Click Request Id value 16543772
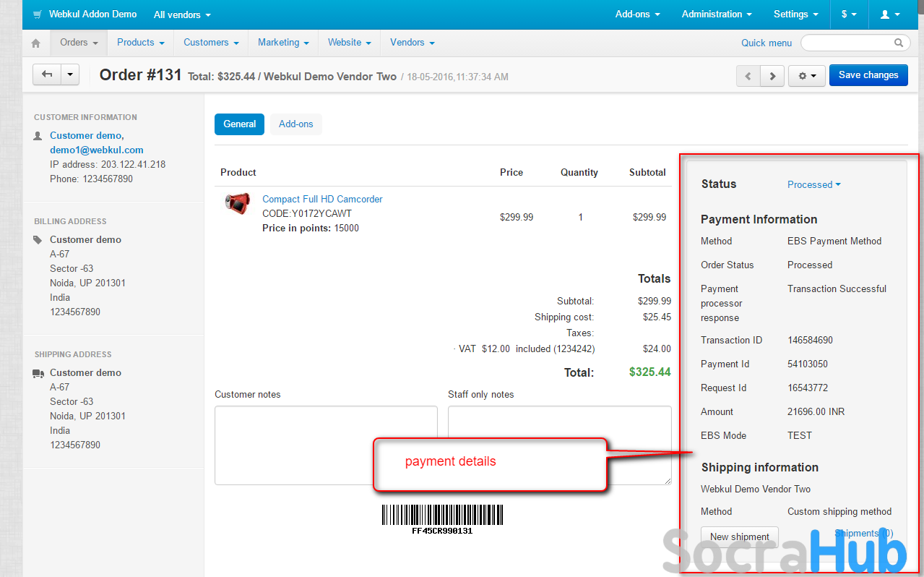 pos(808,388)
